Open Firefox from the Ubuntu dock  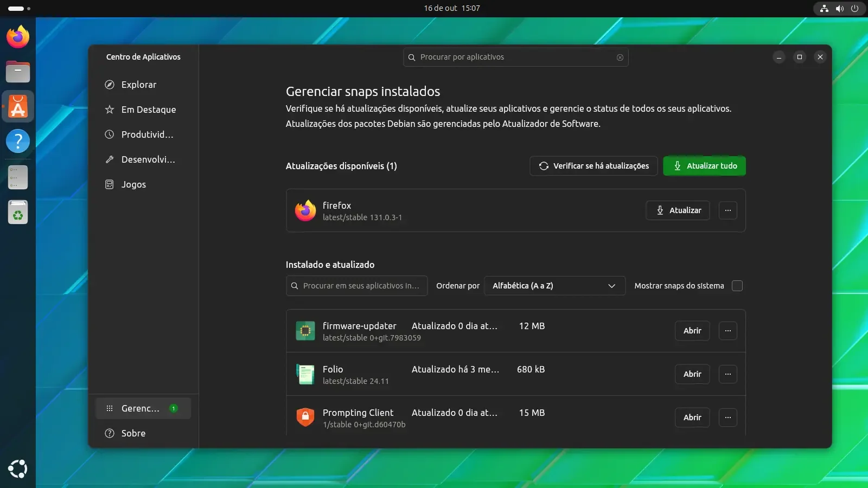(18, 37)
